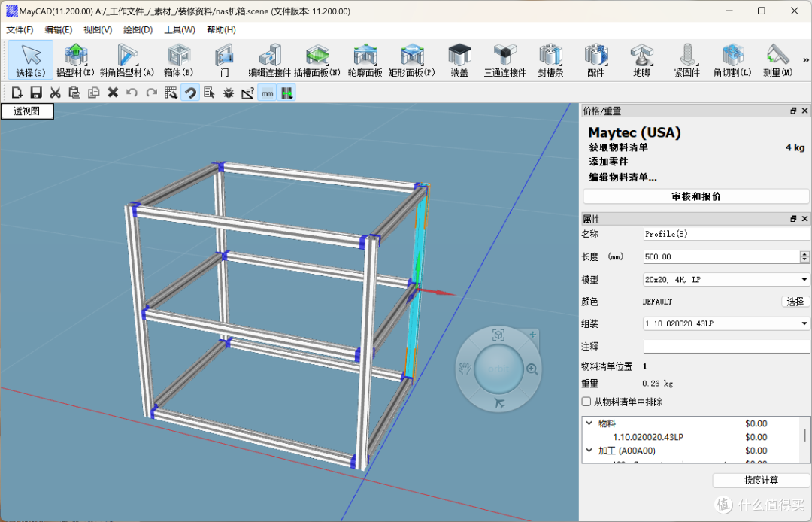Open the 绘图(D) menu
The height and width of the screenshot is (522, 812).
coord(138,29)
